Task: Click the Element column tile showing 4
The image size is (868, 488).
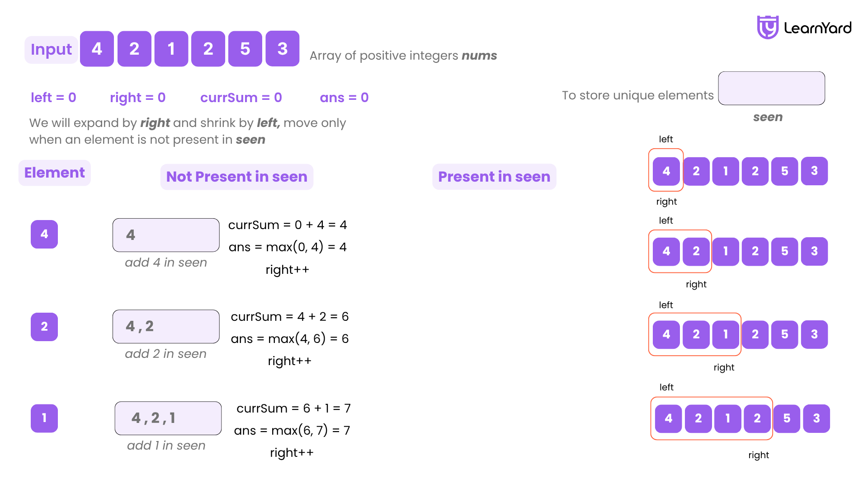Action: (44, 234)
